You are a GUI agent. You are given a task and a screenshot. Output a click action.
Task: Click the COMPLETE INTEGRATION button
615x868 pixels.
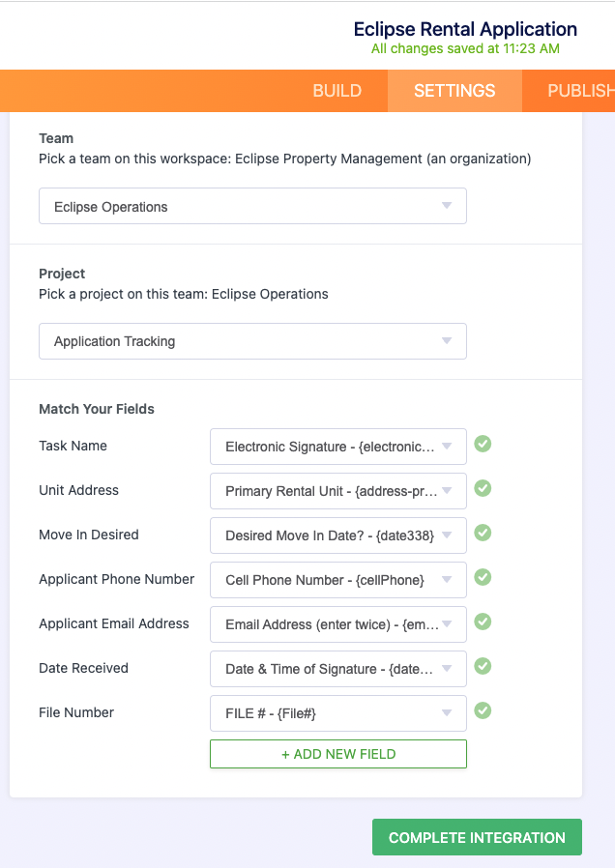click(x=477, y=837)
